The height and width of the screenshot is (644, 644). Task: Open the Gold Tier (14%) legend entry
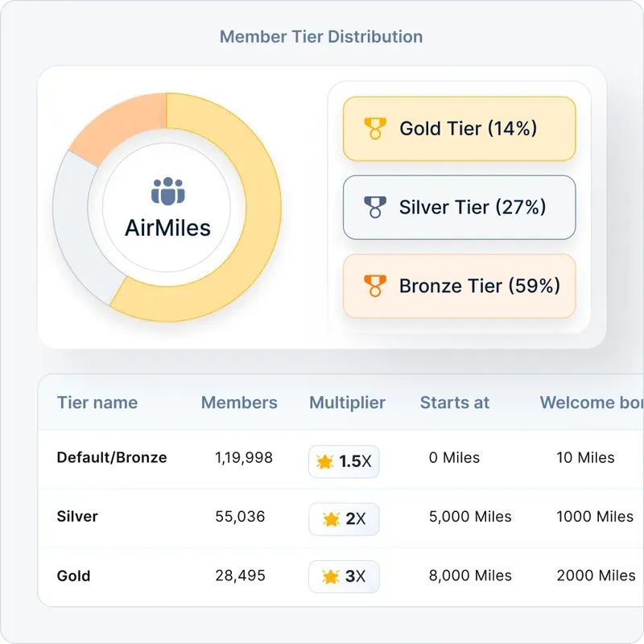click(x=459, y=129)
